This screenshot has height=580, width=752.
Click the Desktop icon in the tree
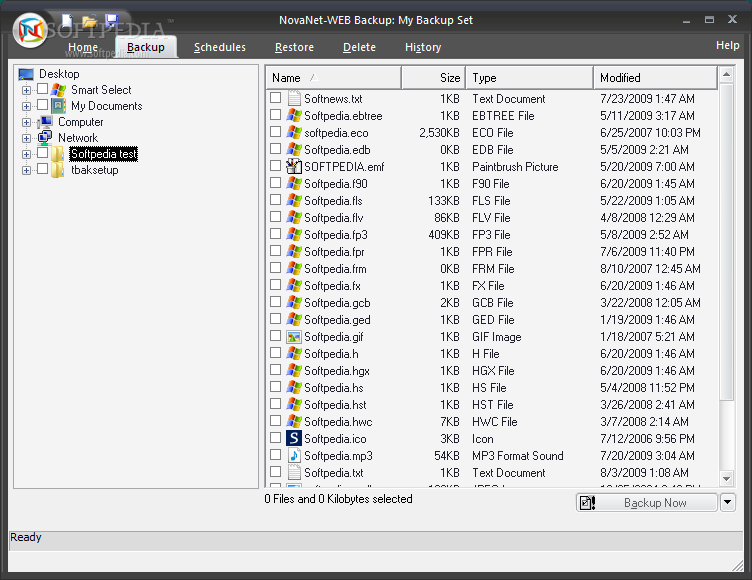(x=26, y=74)
